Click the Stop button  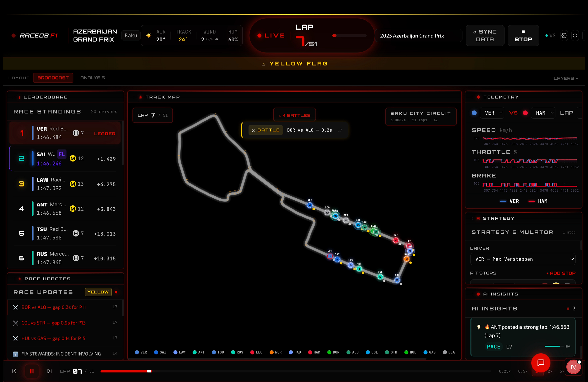(523, 35)
